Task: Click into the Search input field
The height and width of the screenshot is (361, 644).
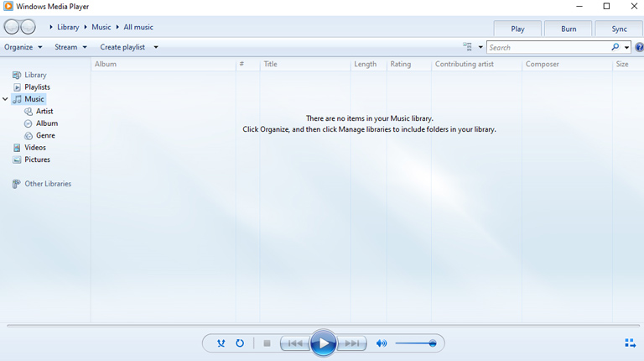Action: coord(548,47)
